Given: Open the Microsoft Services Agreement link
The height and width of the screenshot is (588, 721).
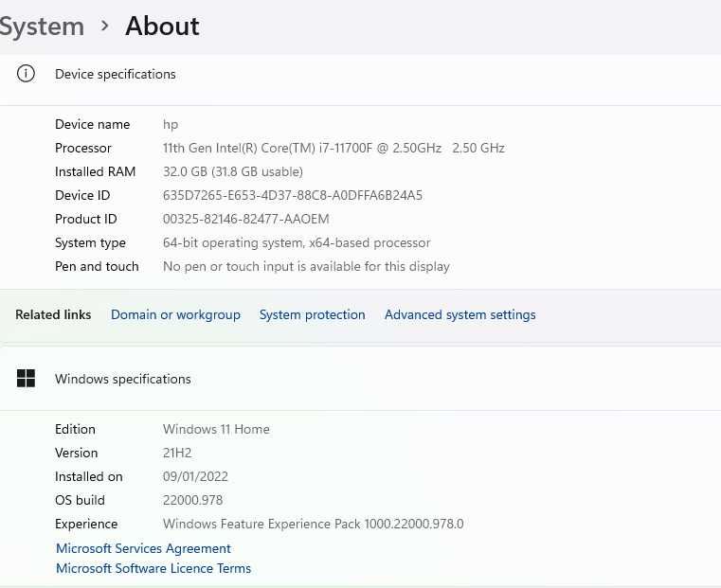Looking at the screenshot, I should 143,548.
